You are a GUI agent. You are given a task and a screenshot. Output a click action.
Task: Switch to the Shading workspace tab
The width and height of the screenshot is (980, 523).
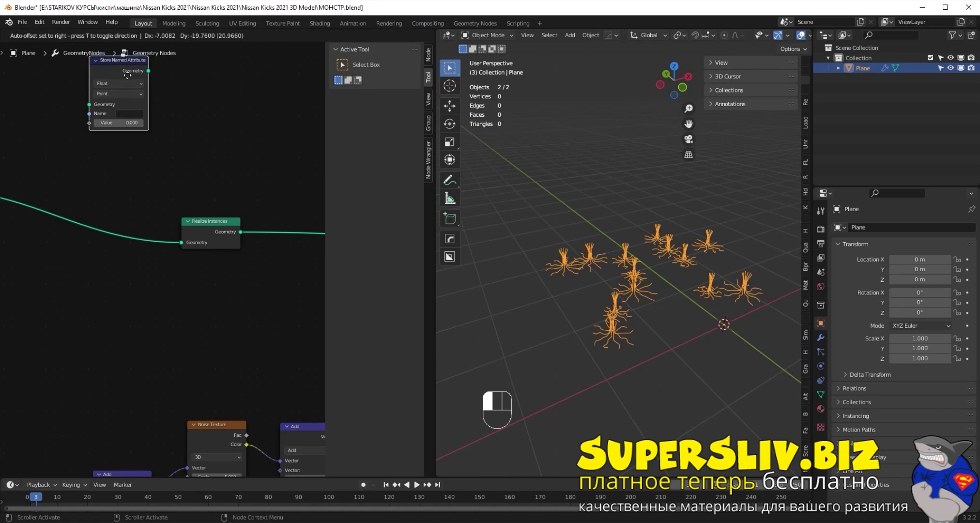click(x=319, y=23)
